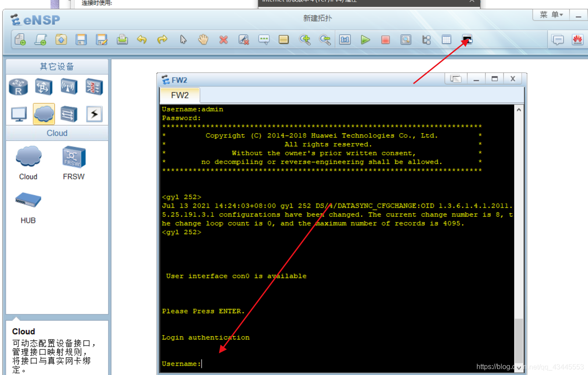
Task: Open the Huawei official website icon
Action: coord(577,40)
